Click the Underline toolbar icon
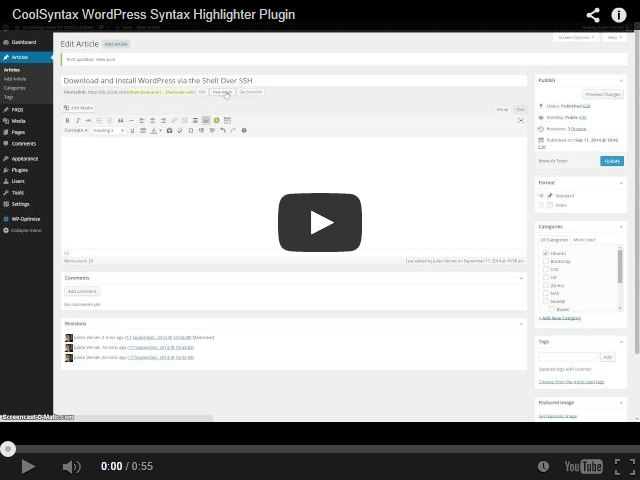Viewport: 640px width, 480px height. [132, 131]
